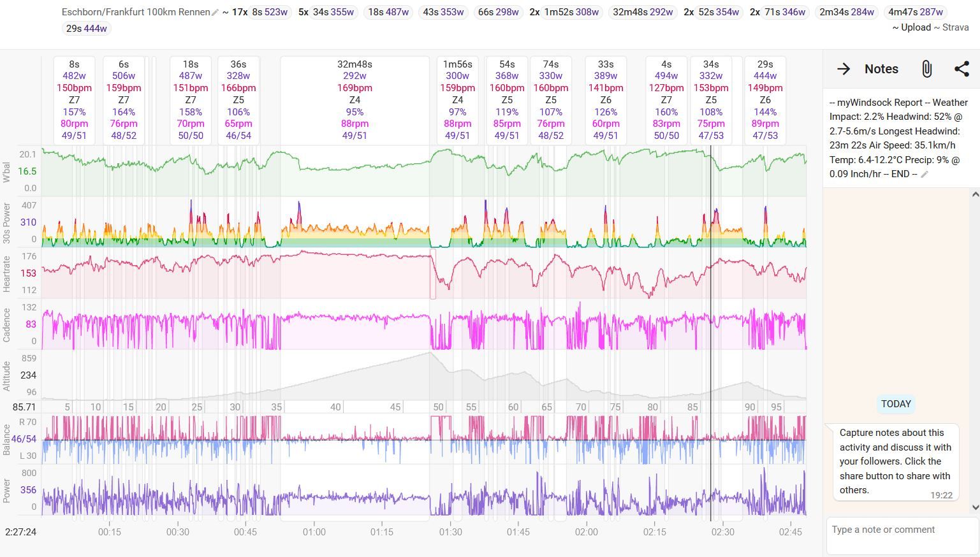Open the 1m56s 300w Z4 interval card

[458, 100]
